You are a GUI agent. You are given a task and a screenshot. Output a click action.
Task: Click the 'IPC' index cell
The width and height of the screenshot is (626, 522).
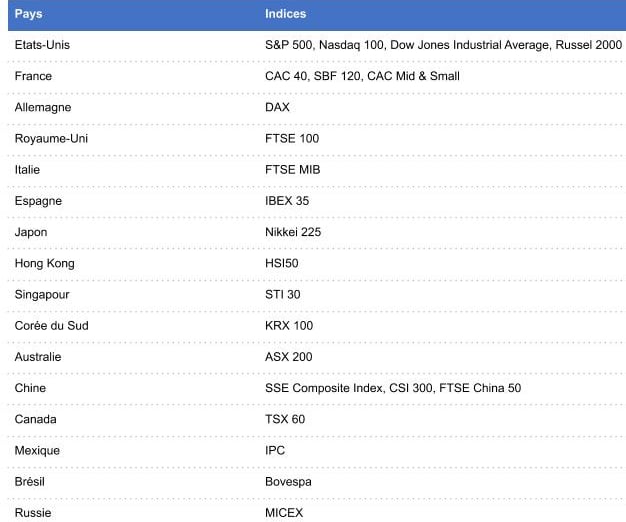[275, 450]
